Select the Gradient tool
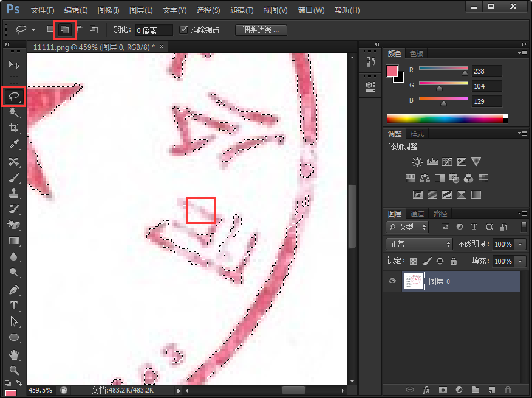532x398 pixels. click(13, 241)
